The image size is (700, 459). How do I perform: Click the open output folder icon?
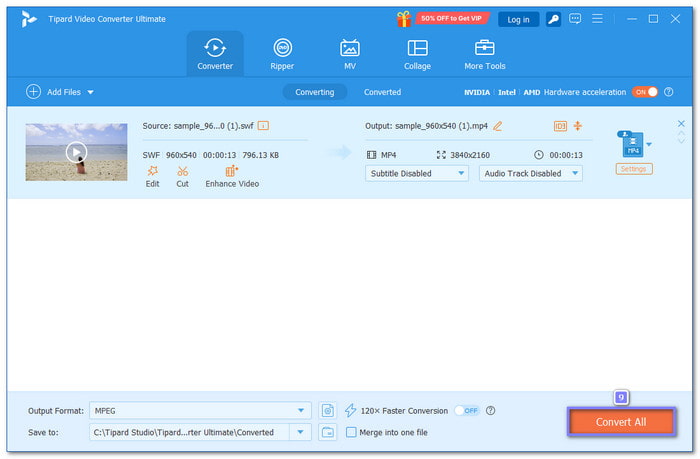tap(328, 432)
